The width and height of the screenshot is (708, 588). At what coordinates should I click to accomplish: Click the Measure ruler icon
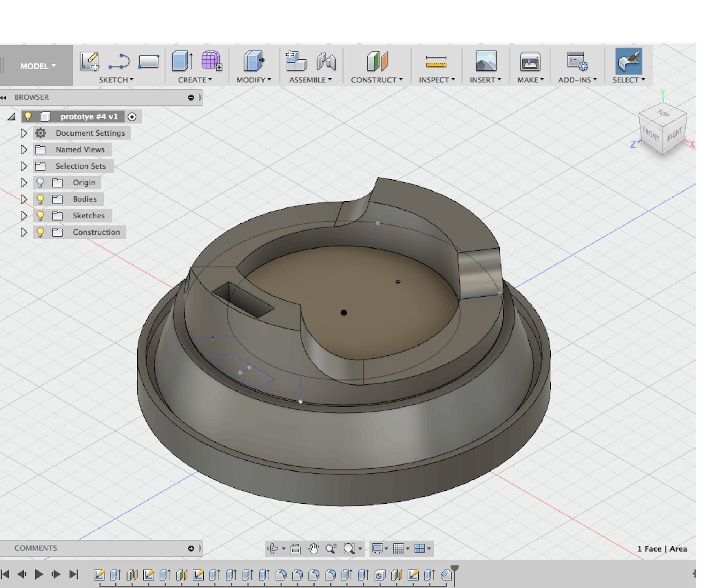pos(436,62)
